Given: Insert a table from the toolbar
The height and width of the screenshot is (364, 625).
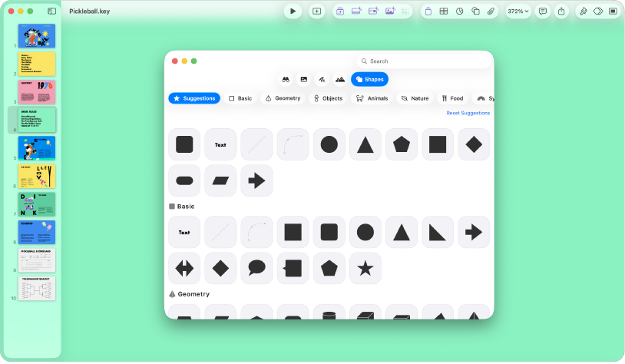Looking at the screenshot, I should pyautogui.click(x=444, y=12).
